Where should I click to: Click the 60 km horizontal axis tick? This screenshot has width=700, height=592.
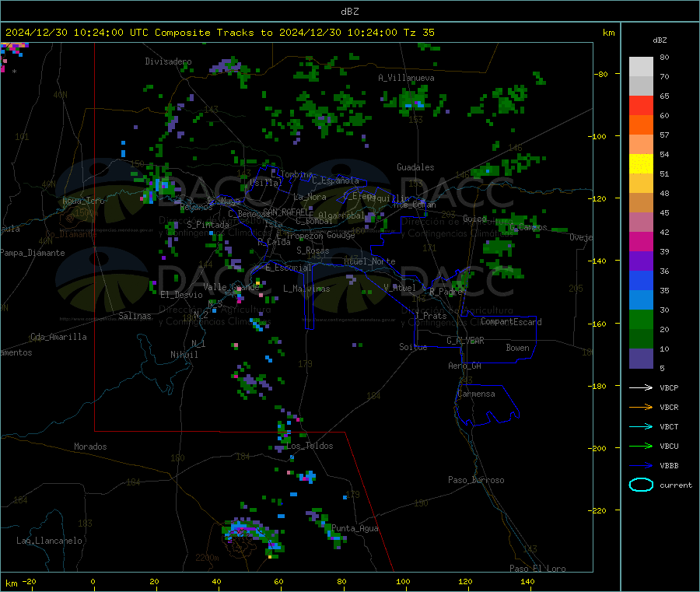tap(278, 582)
